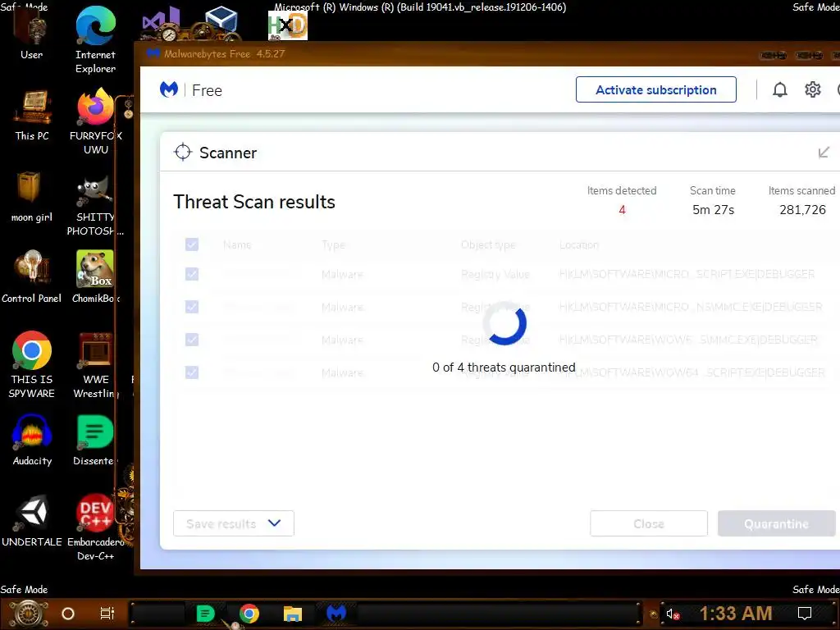
Task: Toggle the select-all checkbox in header row
Action: [x=192, y=244]
